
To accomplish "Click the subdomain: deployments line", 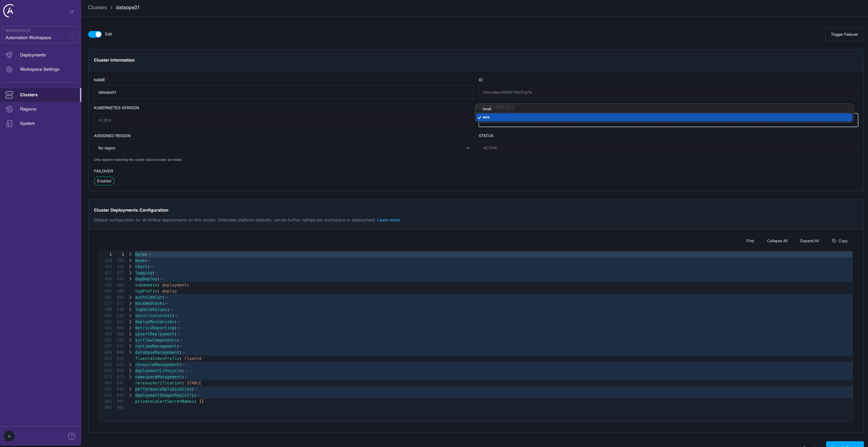I will (x=162, y=285).
